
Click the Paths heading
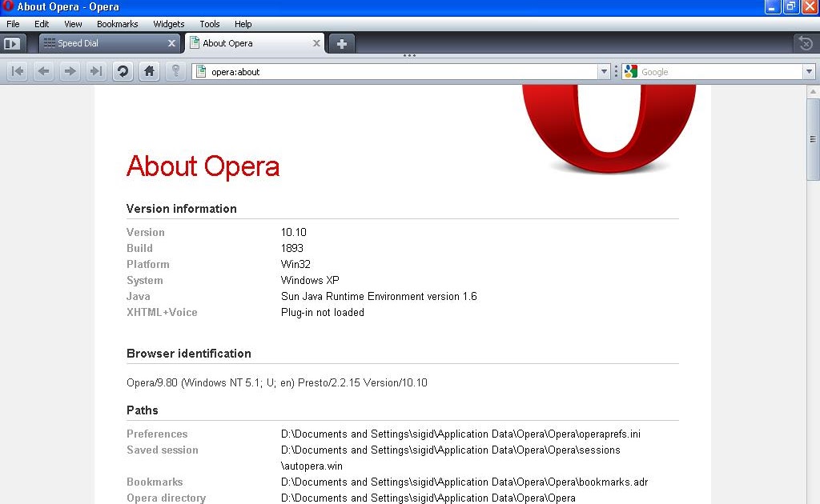[143, 410]
